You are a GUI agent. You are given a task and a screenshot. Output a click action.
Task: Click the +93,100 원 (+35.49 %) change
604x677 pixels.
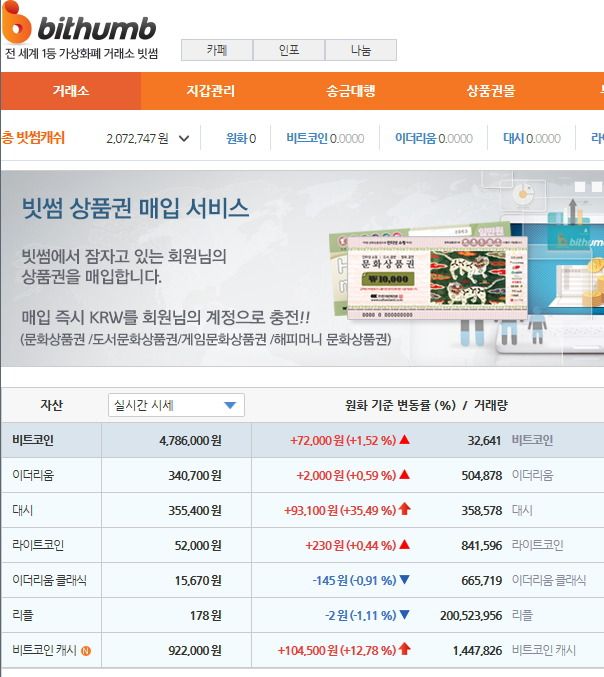click(340, 510)
